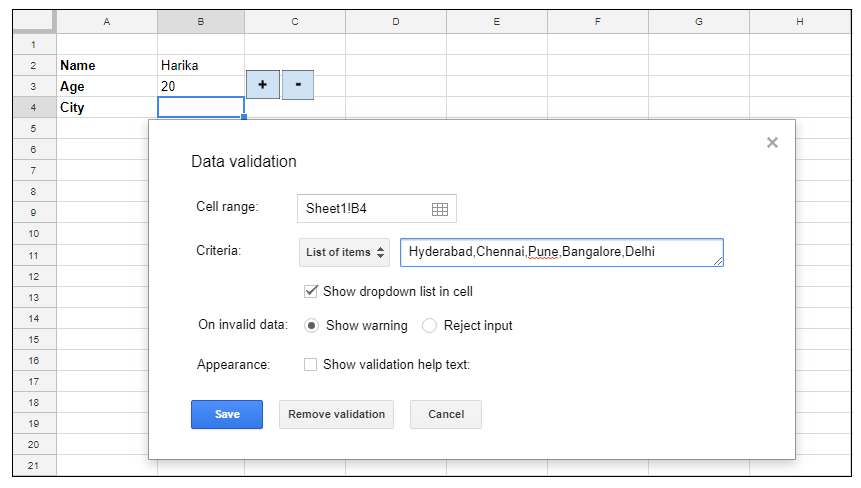Click row 3 header

pyautogui.click(x=34, y=87)
